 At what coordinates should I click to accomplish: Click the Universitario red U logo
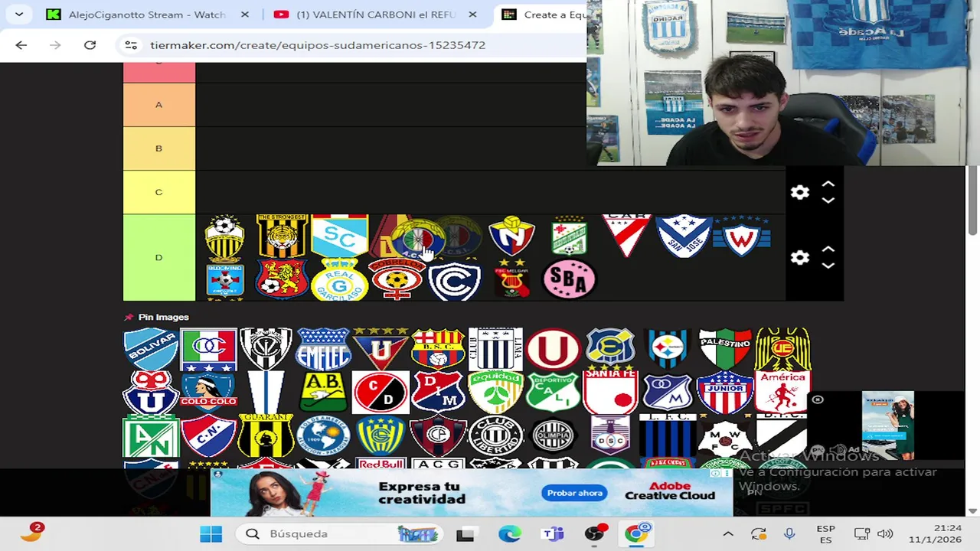(x=553, y=349)
